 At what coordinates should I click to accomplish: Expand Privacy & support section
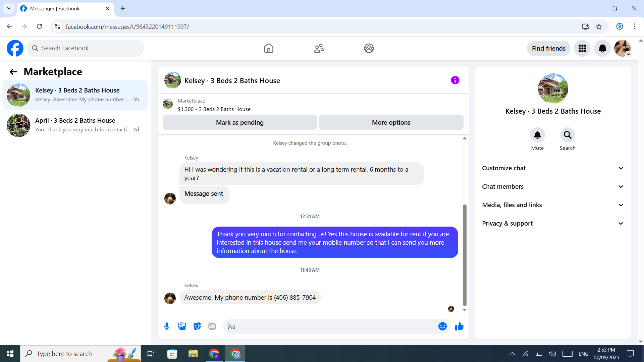(x=553, y=223)
